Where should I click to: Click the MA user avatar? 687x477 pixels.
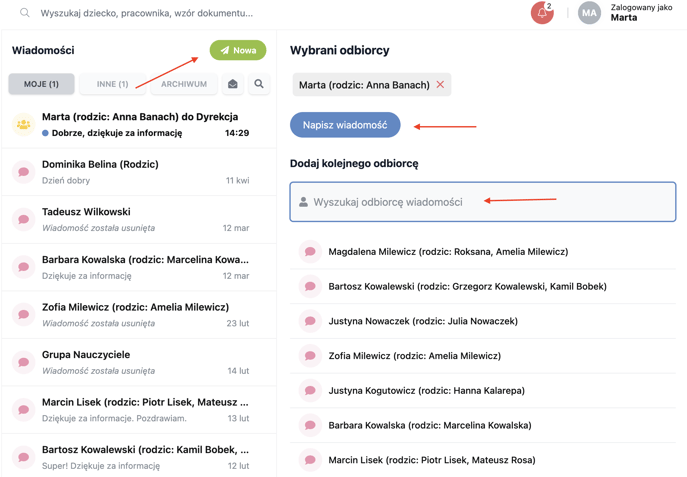[x=589, y=13]
